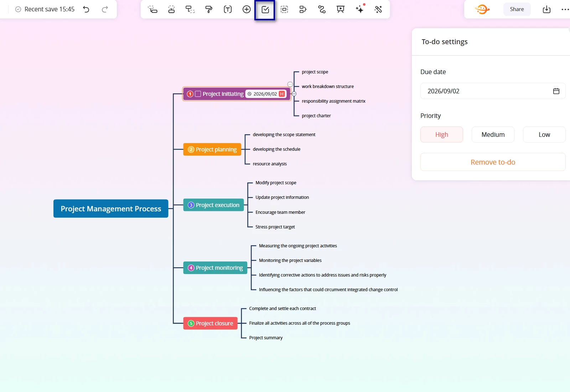Click the 'resource analysis' subtopic
The image size is (570, 392).
270,164
